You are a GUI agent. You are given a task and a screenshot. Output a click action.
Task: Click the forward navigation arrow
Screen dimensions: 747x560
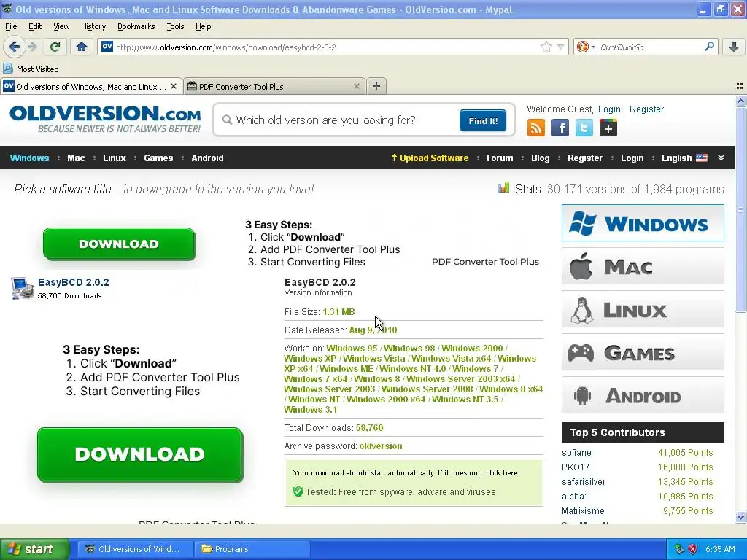click(32, 47)
